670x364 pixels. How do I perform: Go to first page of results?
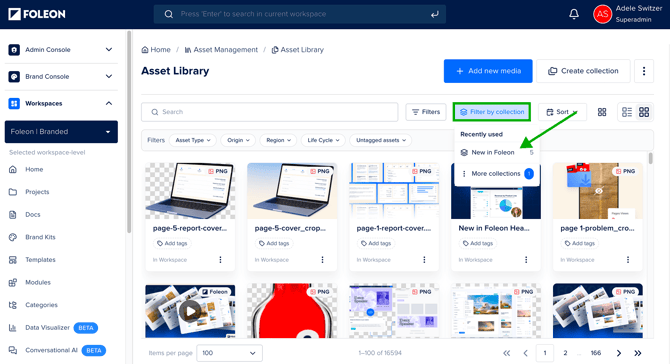pyautogui.click(x=506, y=353)
